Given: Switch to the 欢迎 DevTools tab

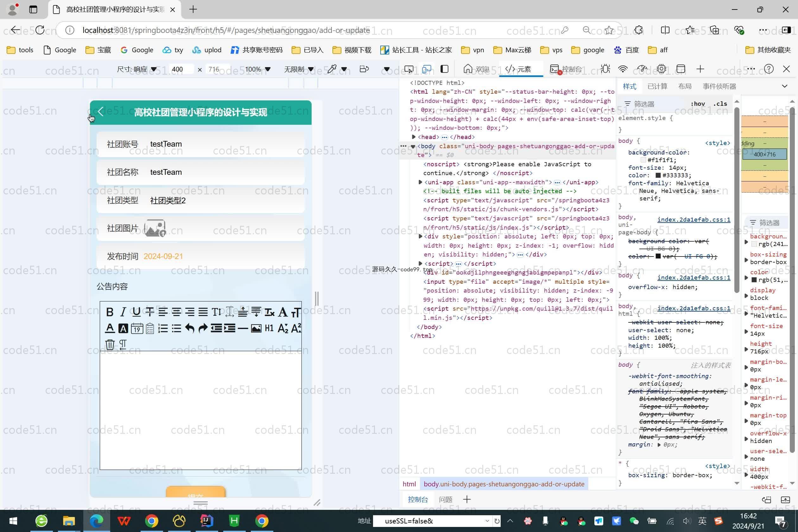Looking at the screenshot, I should [476, 69].
